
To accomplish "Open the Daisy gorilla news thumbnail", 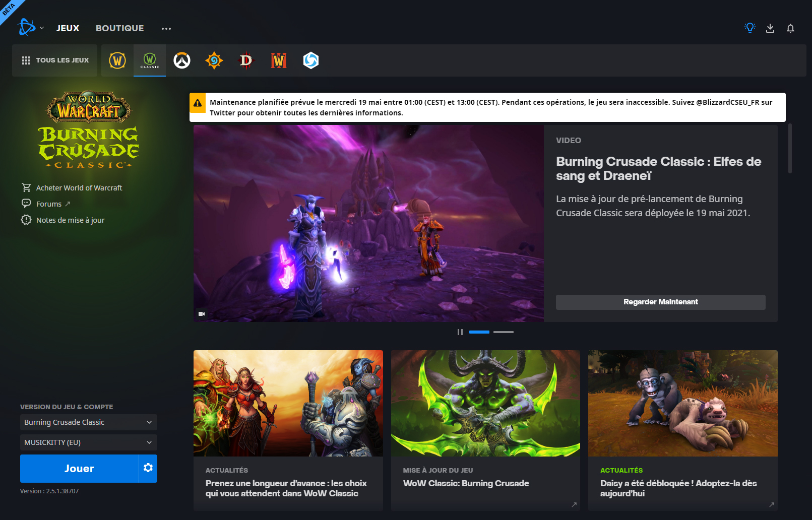I will point(682,404).
